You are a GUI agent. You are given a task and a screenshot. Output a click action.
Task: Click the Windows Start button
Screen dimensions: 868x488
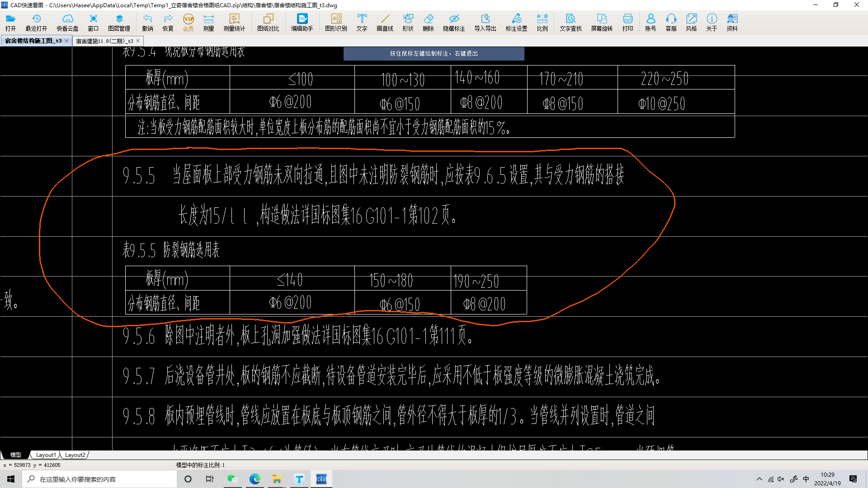pyautogui.click(x=11, y=479)
